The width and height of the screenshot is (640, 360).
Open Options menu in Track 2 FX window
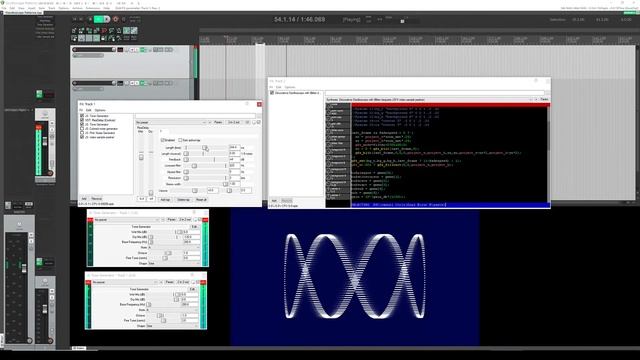tap(290, 87)
